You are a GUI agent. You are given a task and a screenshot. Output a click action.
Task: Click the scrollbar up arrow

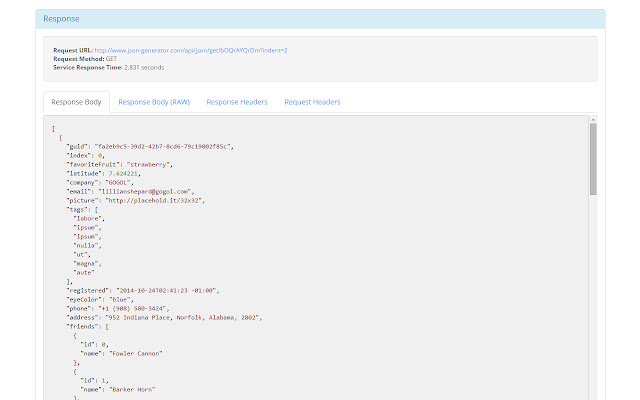(593, 120)
